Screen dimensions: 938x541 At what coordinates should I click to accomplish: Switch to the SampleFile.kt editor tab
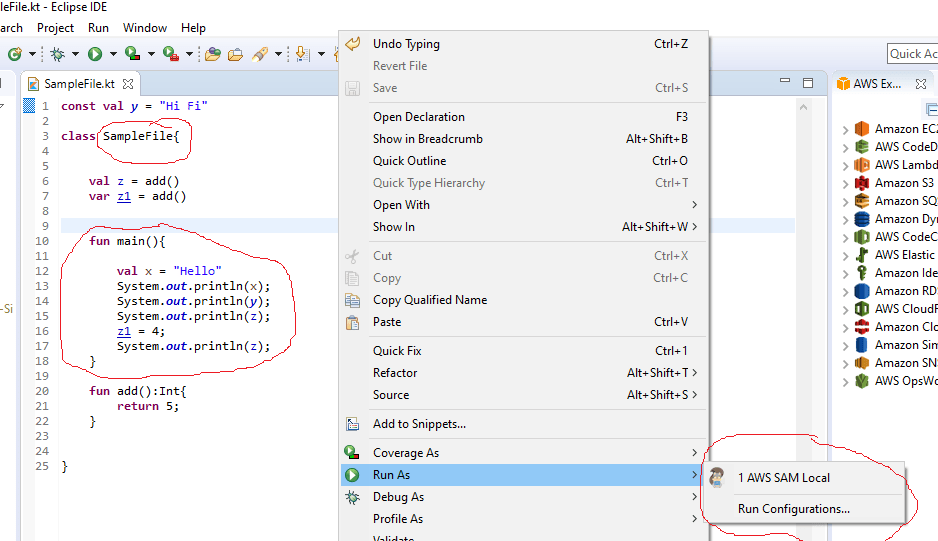coord(80,84)
